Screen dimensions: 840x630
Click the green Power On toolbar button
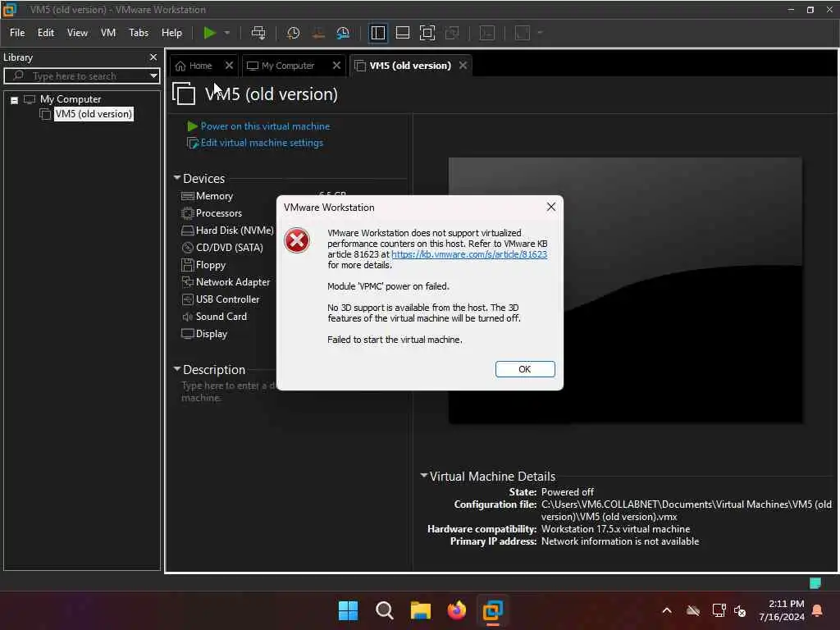click(209, 33)
